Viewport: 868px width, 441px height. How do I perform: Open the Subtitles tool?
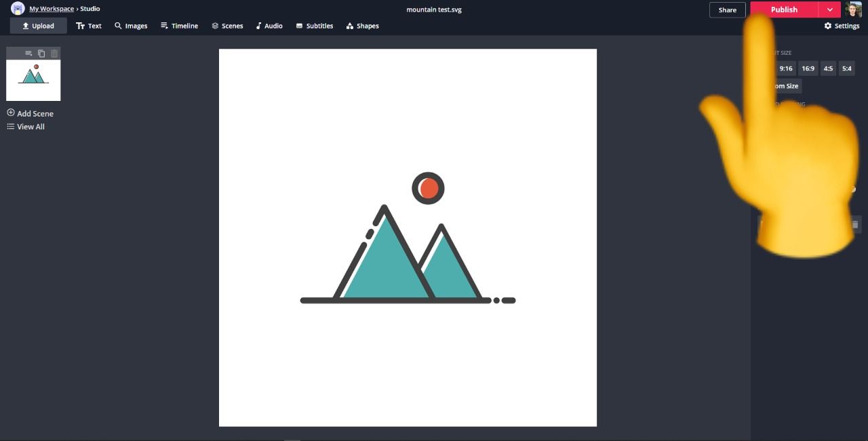click(315, 26)
